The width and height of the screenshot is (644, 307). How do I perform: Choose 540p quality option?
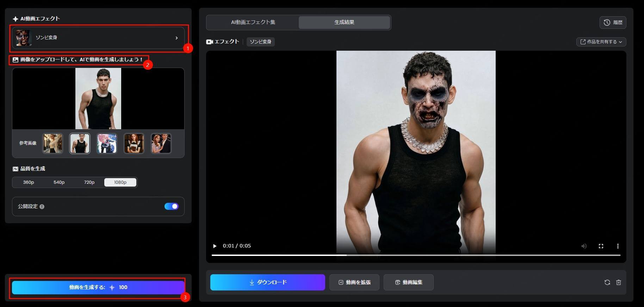point(59,182)
